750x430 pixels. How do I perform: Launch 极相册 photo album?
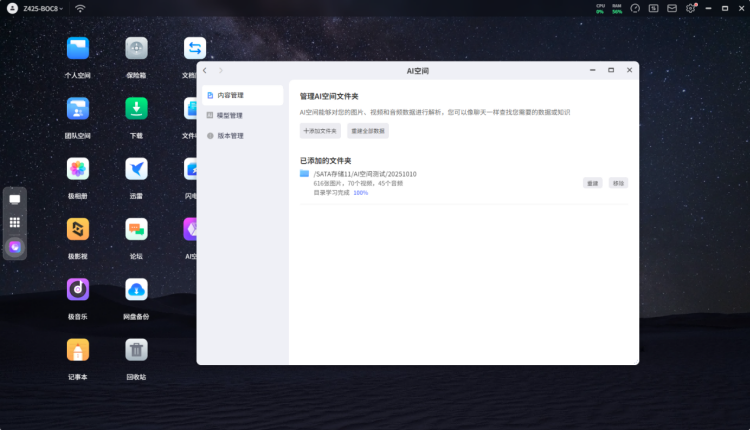pos(78,169)
